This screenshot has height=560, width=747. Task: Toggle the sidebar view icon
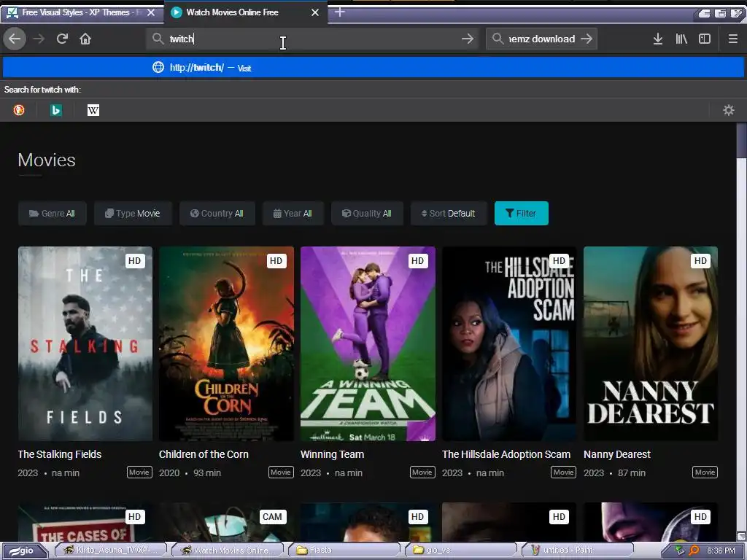click(705, 39)
